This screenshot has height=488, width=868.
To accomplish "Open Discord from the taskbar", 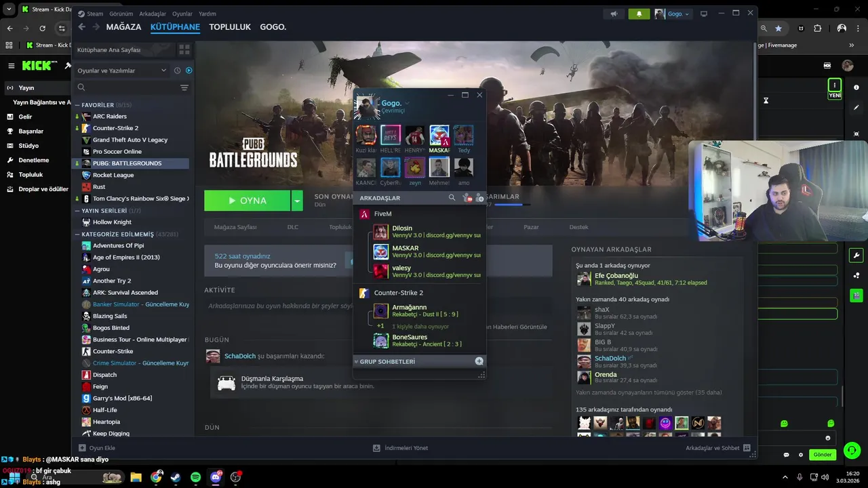I will pyautogui.click(x=216, y=477).
